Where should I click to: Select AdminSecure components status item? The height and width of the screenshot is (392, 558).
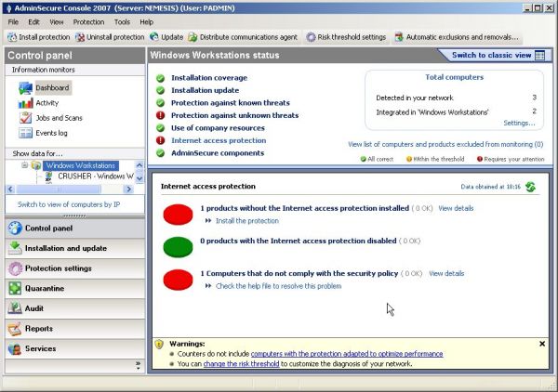218,153
